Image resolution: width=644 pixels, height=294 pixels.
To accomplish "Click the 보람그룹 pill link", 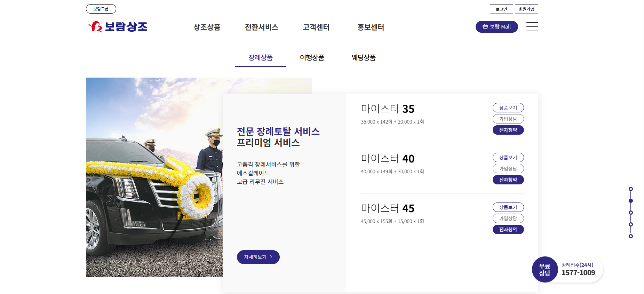I will click(101, 9).
